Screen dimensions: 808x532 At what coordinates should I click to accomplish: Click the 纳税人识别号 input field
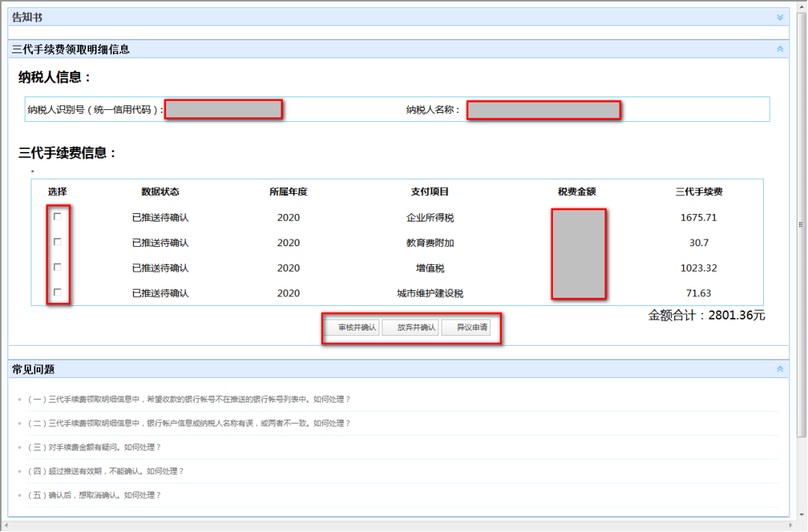[223, 108]
